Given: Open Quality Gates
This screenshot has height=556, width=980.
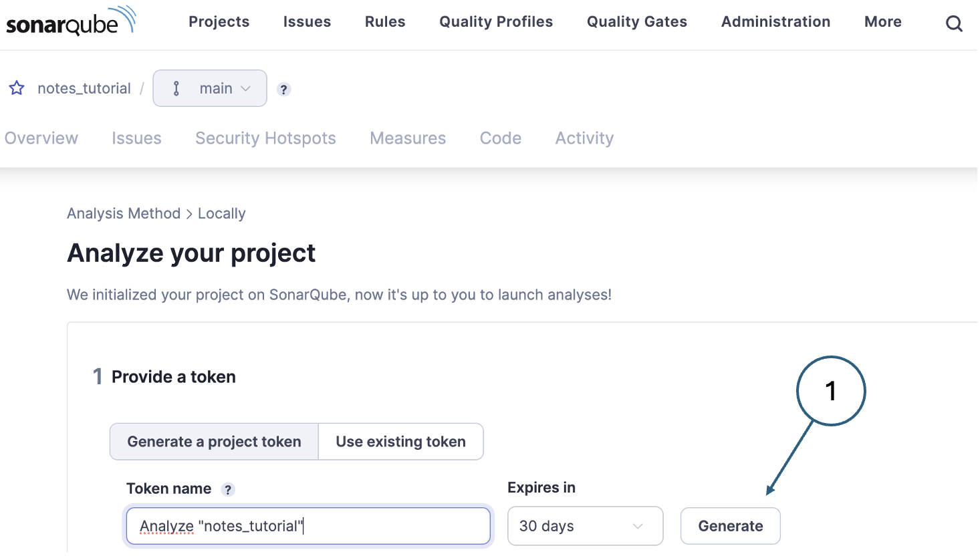Looking at the screenshot, I should pyautogui.click(x=637, y=21).
